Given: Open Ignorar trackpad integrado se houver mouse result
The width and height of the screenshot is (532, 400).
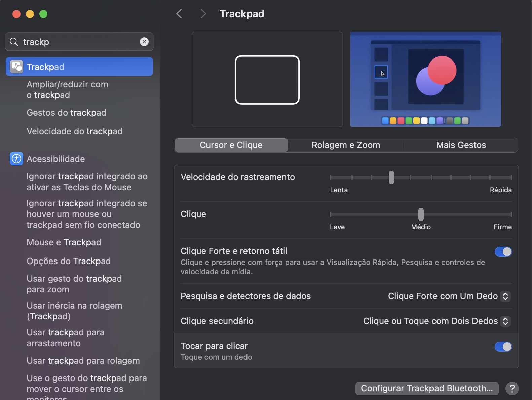Looking at the screenshot, I should pyautogui.click(x=87, y=214).
